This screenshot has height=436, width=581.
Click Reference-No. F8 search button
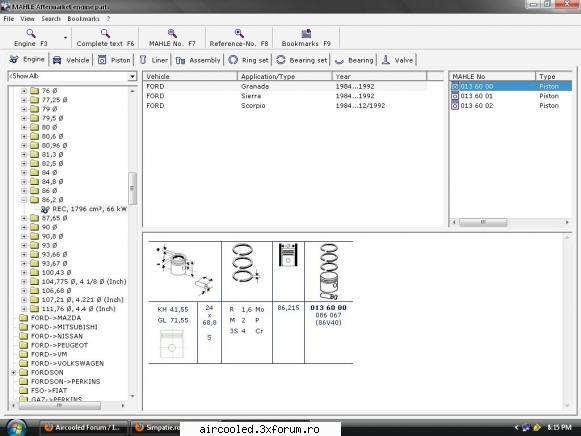(239, 37)
